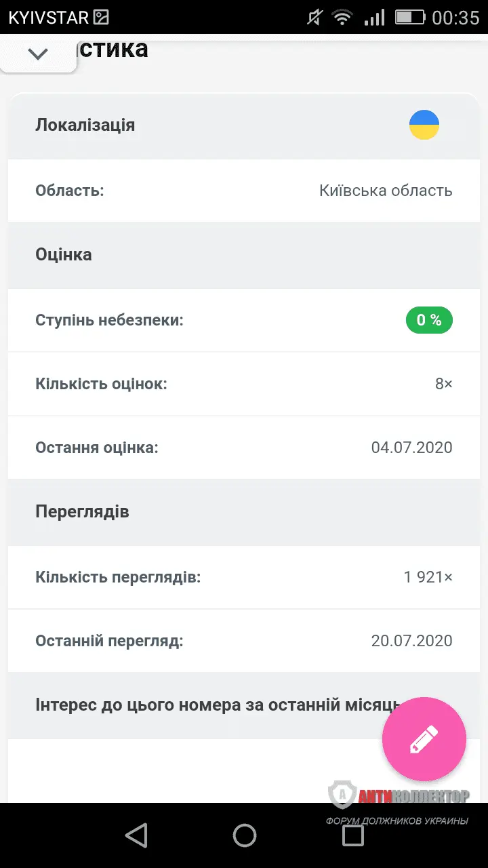Screen dimensions: 488x868
Task: Open recent apps with square button
Action: coord(353,835)
